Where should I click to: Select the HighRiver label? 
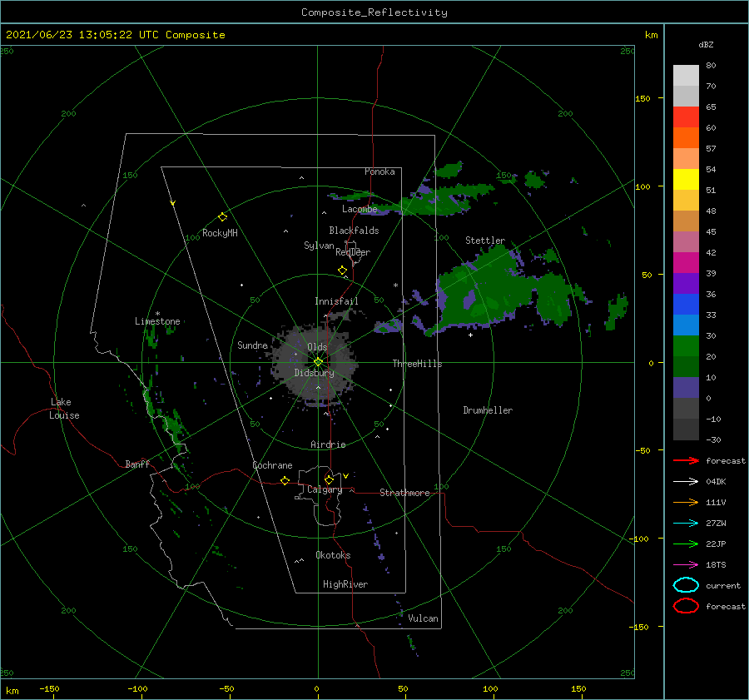click(345, 584)
